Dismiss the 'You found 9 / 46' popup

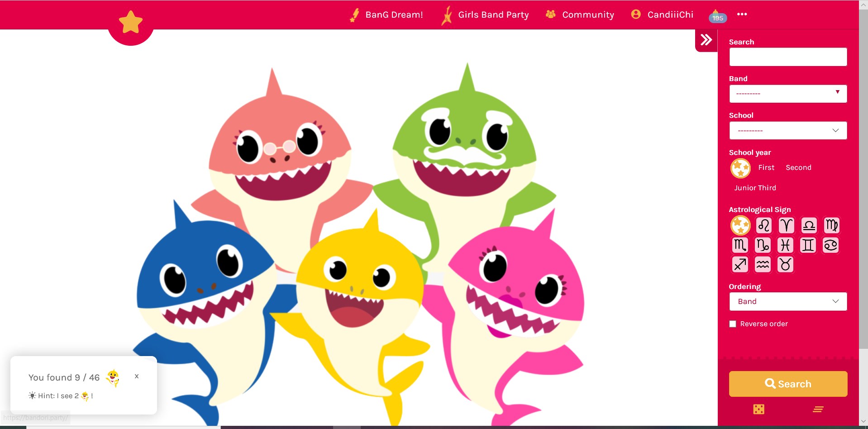[137, 376]
